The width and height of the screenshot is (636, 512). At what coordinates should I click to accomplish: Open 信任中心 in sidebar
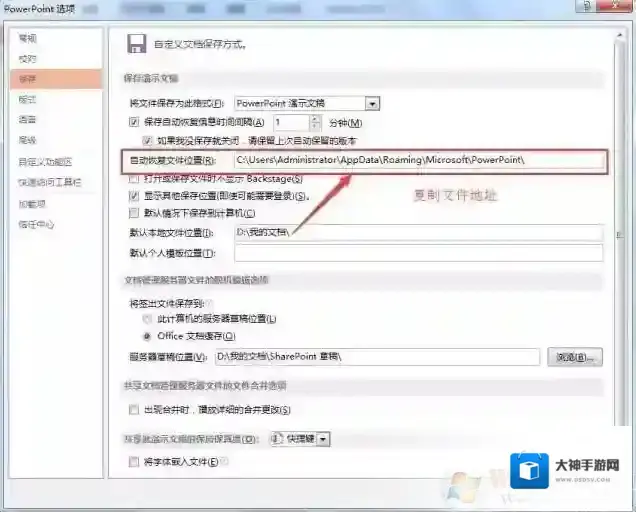(36, 224)
